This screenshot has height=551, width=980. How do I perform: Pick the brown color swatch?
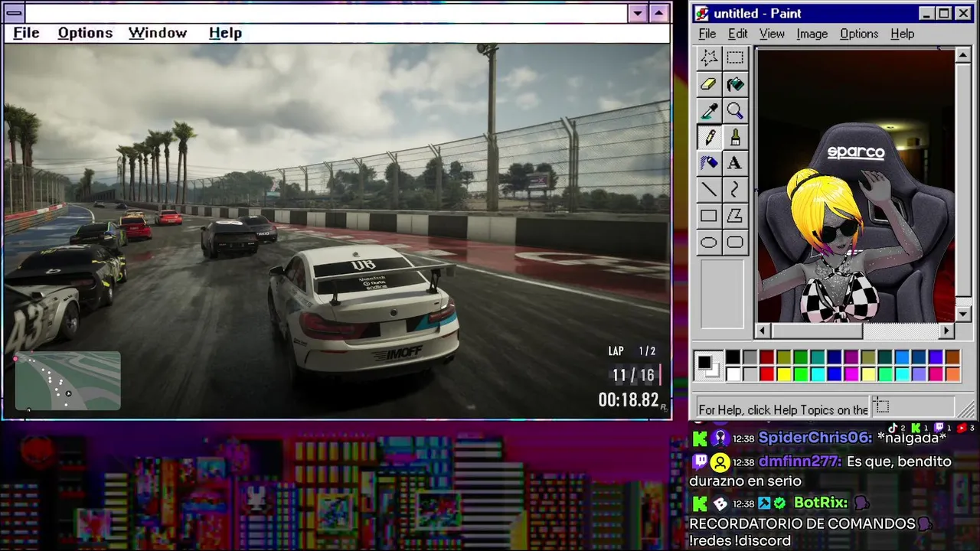(952, 357)
